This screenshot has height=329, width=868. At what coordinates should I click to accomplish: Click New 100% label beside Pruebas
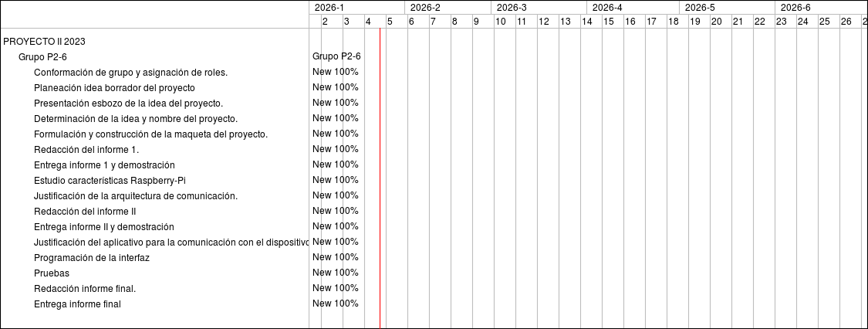click(x=335, y=273)
